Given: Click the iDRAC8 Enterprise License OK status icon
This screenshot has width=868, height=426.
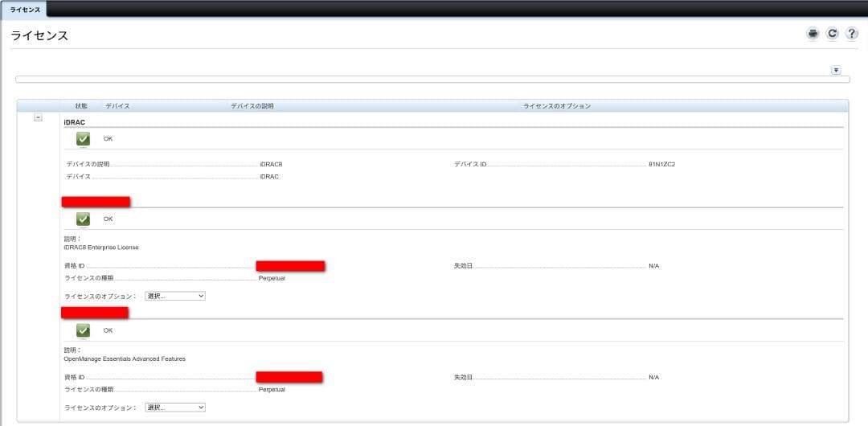Looking at the screenshot, I should 83,219.
